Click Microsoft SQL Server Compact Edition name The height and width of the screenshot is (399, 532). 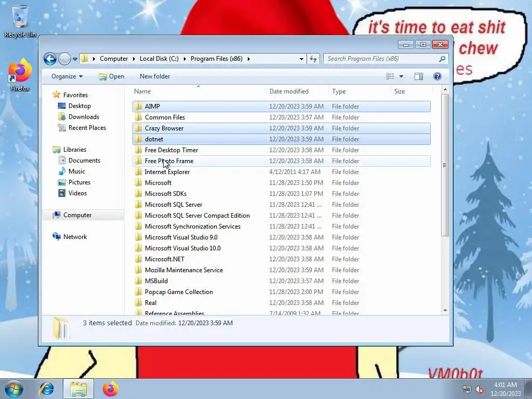click(x=197, y=216)
